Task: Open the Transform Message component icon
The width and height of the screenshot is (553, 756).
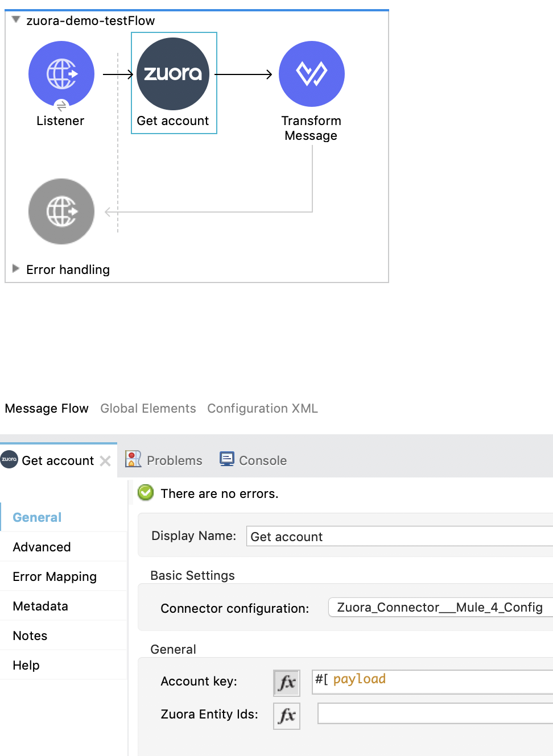Action: click(x=311, y=74)
